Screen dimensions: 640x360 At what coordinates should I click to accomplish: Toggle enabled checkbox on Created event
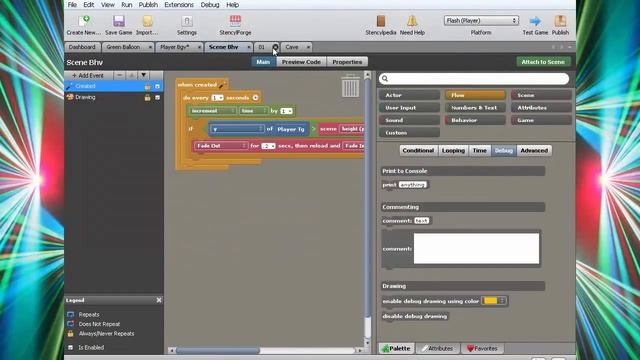coord(158,87)
